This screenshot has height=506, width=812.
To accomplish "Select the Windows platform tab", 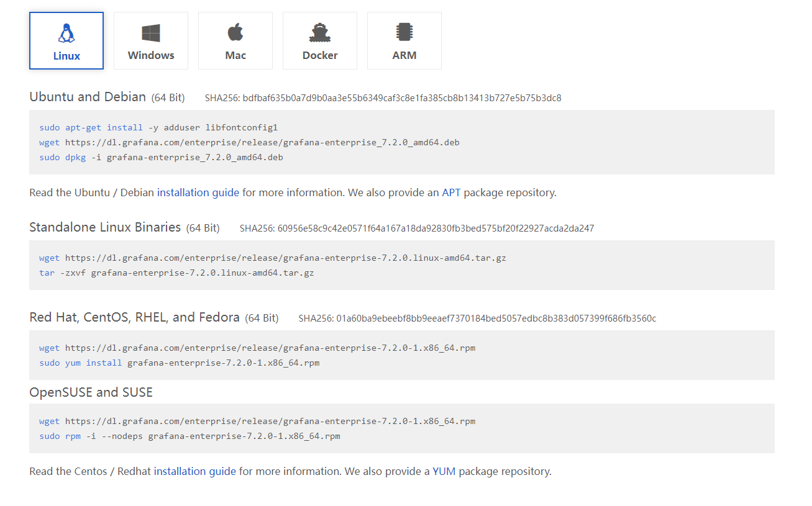I will coord(151,40).
